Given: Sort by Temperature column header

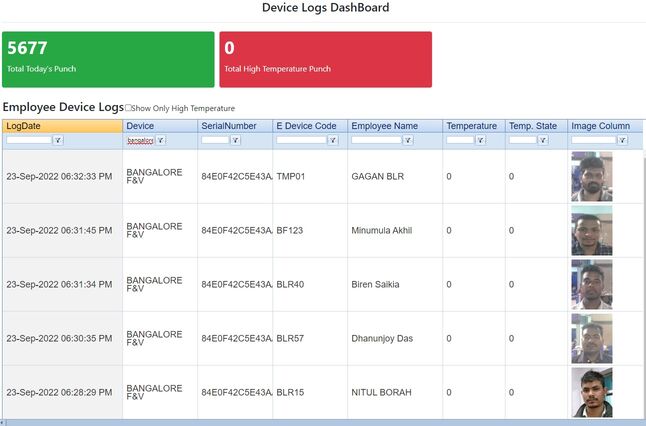Looking at the screenshot, I should pyautogui.click(x=474, y=126).
